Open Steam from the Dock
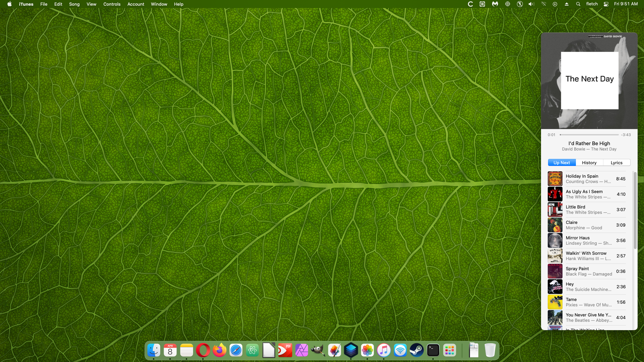Image resolution: width=644 pixels, height=362 pixels. (x=417, y=351)
